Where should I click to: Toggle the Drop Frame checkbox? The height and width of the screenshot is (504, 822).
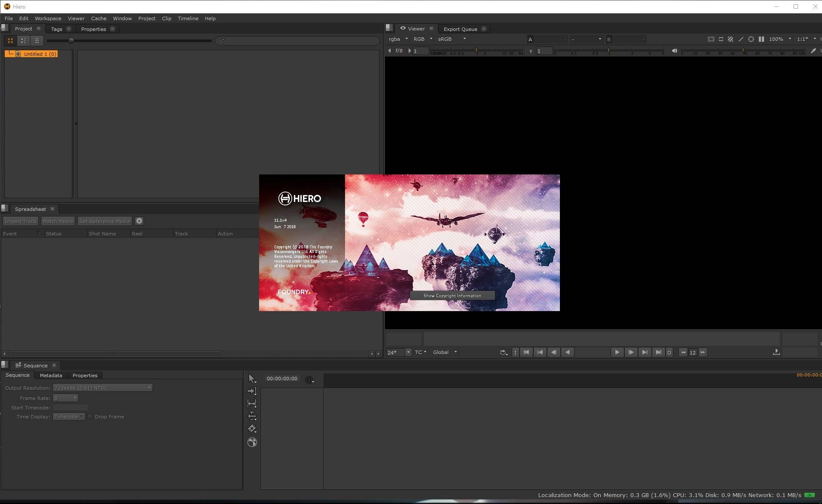tap(90, 416)
